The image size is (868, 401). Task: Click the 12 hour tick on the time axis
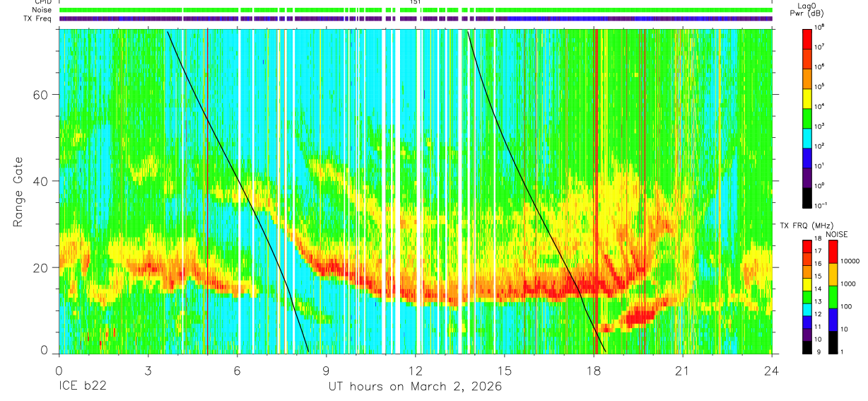[415, 370]
